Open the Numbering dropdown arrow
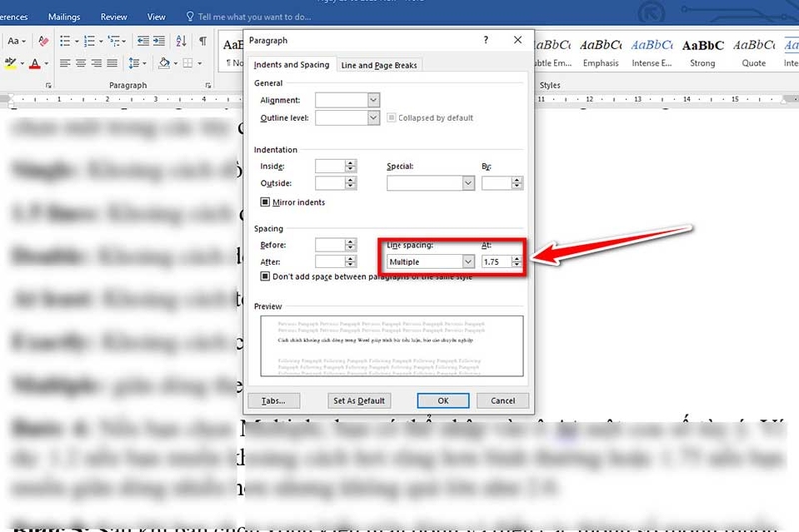 tap(101, 41)
